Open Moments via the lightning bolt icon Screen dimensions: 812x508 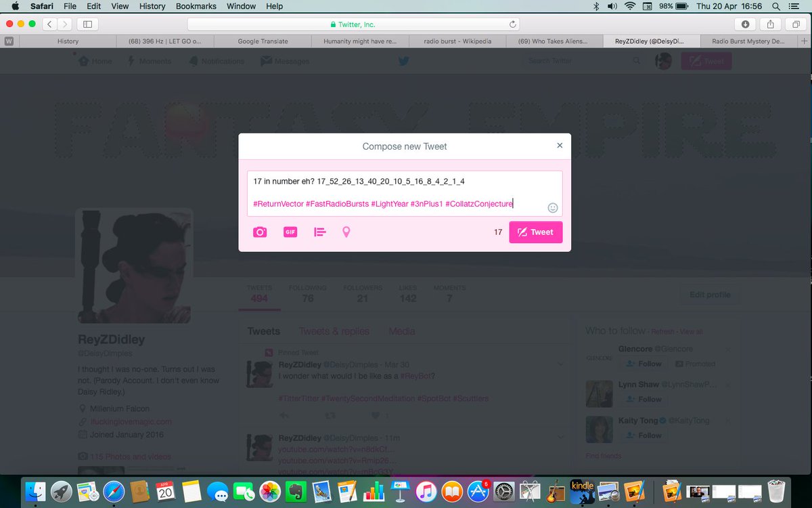coord(149,61)
